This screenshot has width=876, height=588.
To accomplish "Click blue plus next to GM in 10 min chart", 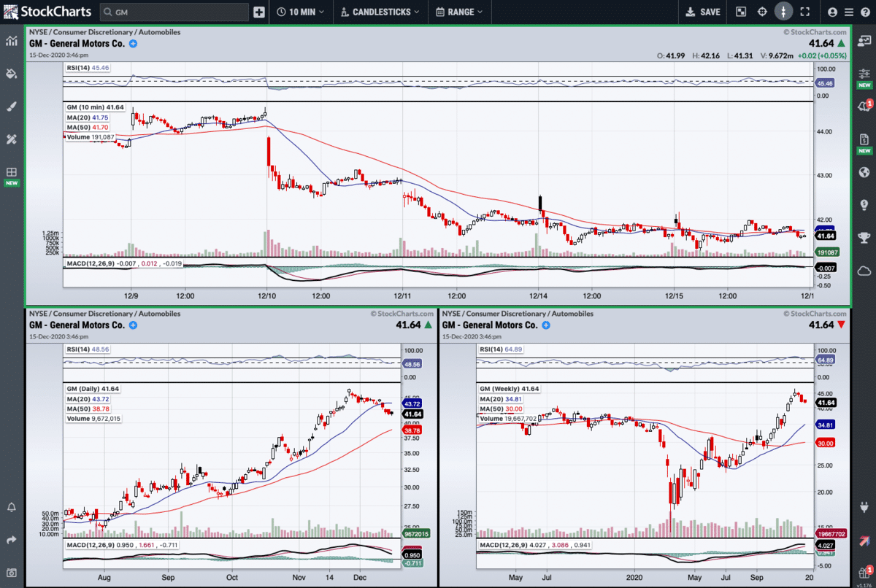I will pyautogui.click(x=133, y=44).
